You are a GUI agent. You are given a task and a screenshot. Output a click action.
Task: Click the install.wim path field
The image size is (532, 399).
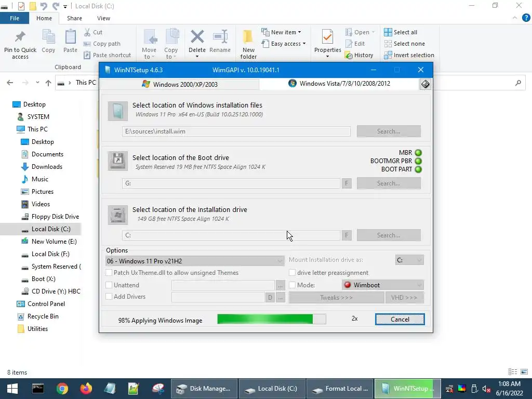[236, 131]
